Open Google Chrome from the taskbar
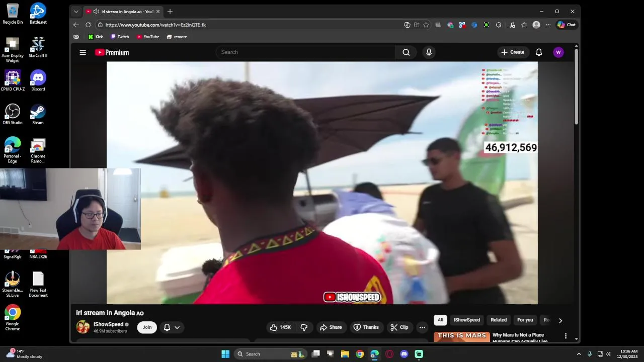 (x=360, y=354)
